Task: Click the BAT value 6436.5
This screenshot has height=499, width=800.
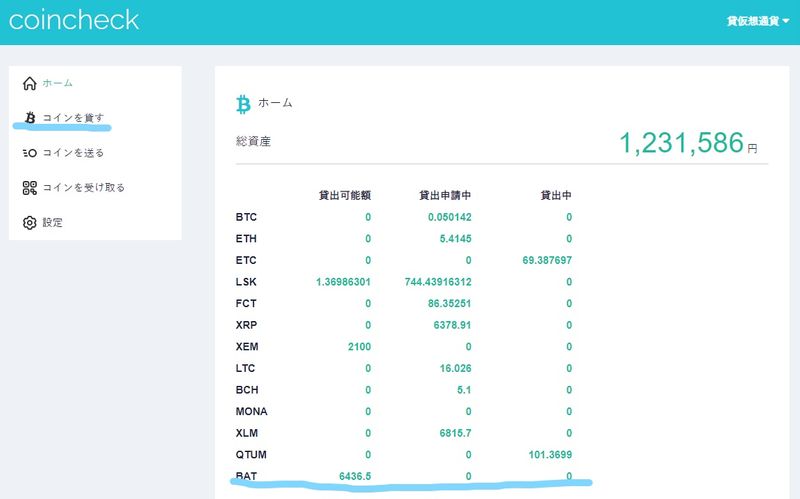Action: pyautogui.click(x=355, y=476)
